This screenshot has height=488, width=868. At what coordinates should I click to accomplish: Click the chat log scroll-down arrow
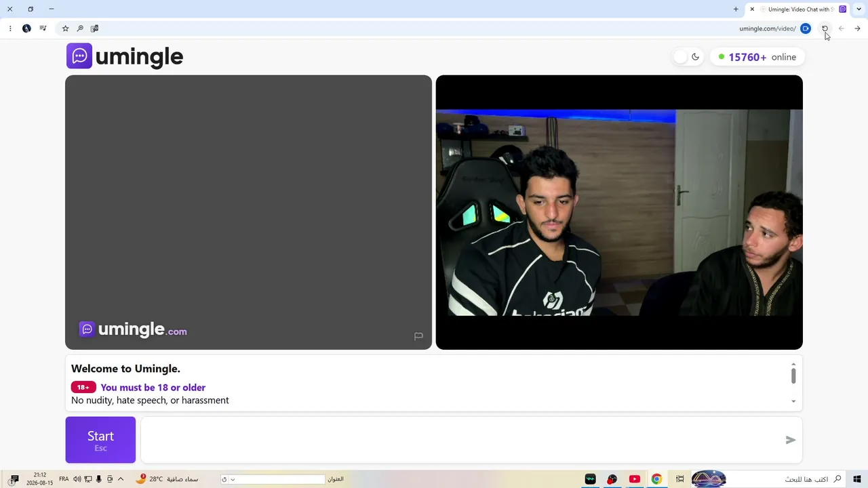coord(793,401)
